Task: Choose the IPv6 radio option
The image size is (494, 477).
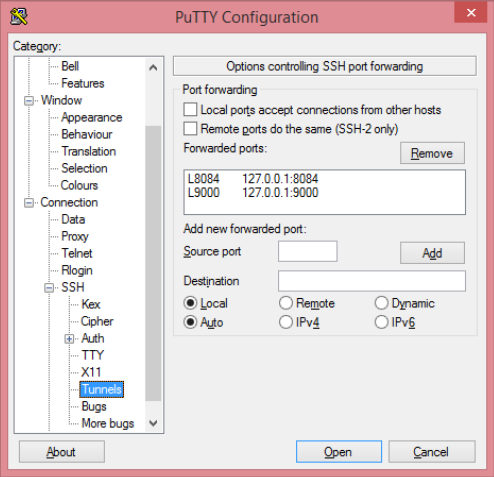Action: point(381,322)
